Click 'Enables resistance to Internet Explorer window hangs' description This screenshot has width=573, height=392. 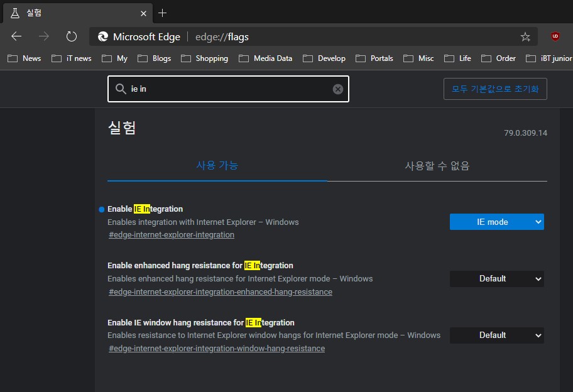[274, 335]
